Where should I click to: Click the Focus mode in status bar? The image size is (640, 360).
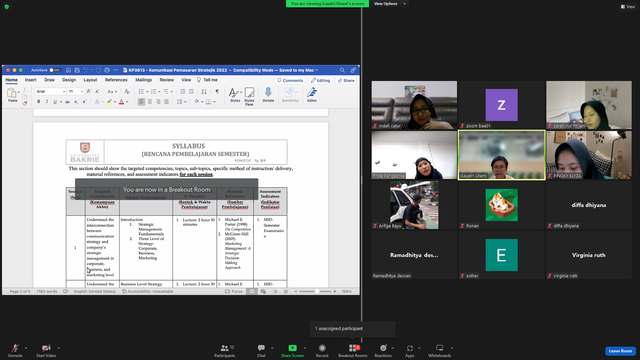[x=234, y=291]
